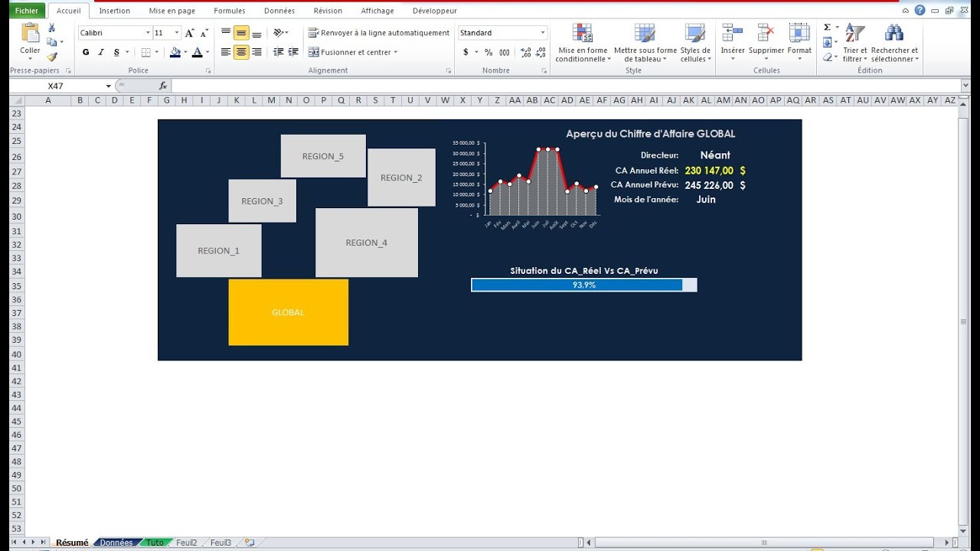Screen dimensions: 980x551
Task: Open the font name Calibri dropdown
Action: [x=148, y=33]
